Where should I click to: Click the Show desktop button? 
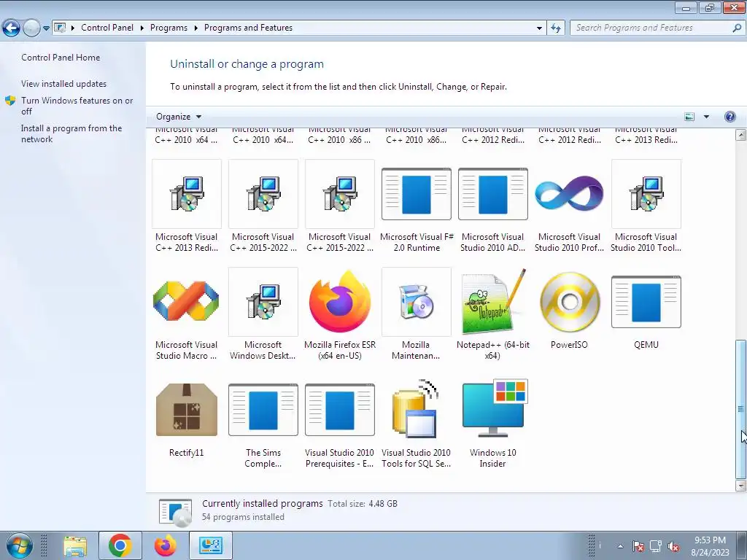[742, 545]
